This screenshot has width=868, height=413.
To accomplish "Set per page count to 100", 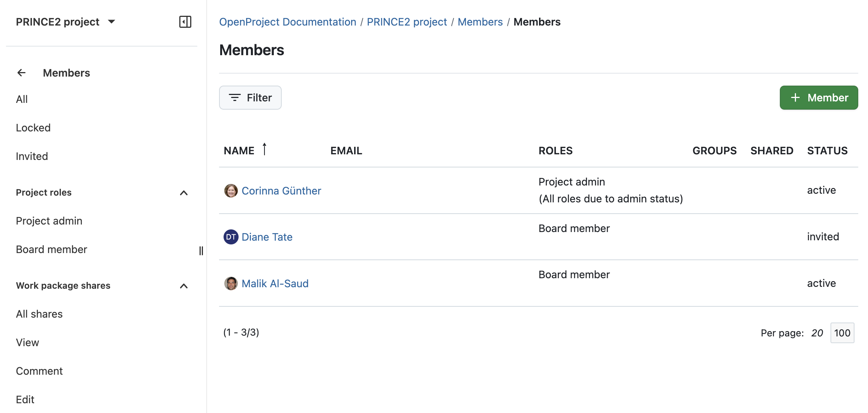I will coord(842,333).
